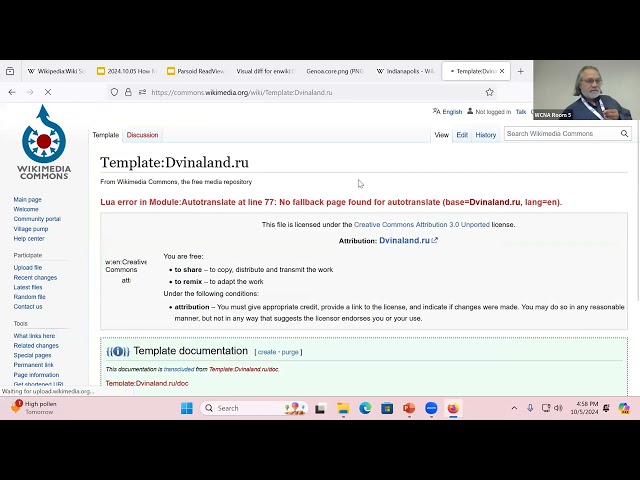Switch to the Wikipedia:Wiki browser tab
Image resolution: width=640 pixels, height=480 pixels.
[x=56, y=71]
